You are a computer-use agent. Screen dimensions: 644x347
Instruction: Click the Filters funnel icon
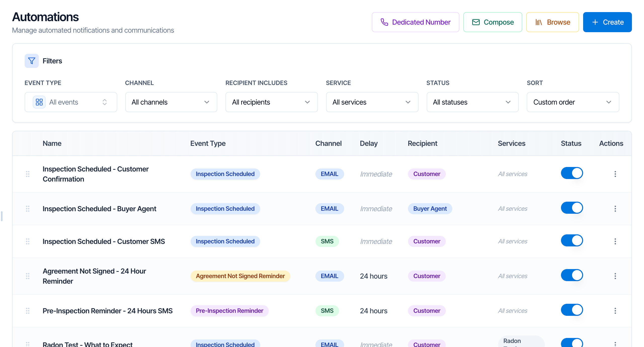(x=32, y=61)
